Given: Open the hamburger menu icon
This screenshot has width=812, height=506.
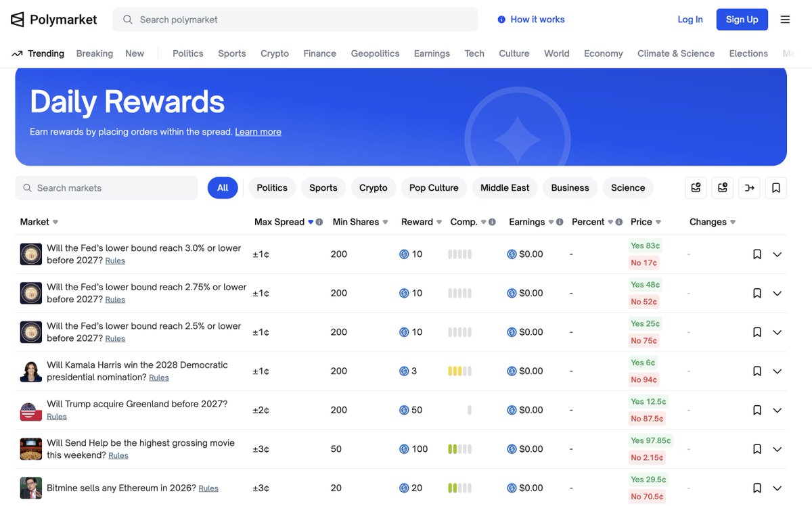Looking at the screenshot, I should point(785,20).
